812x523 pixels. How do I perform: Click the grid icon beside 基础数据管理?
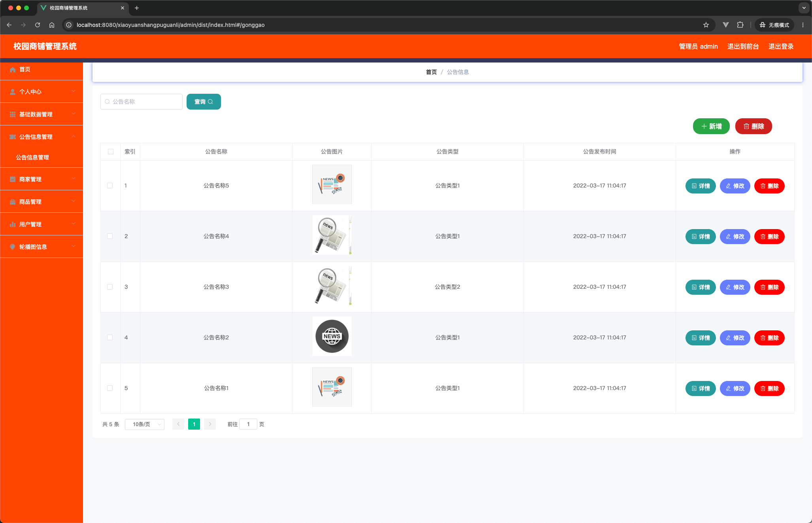tap(13, 114)
